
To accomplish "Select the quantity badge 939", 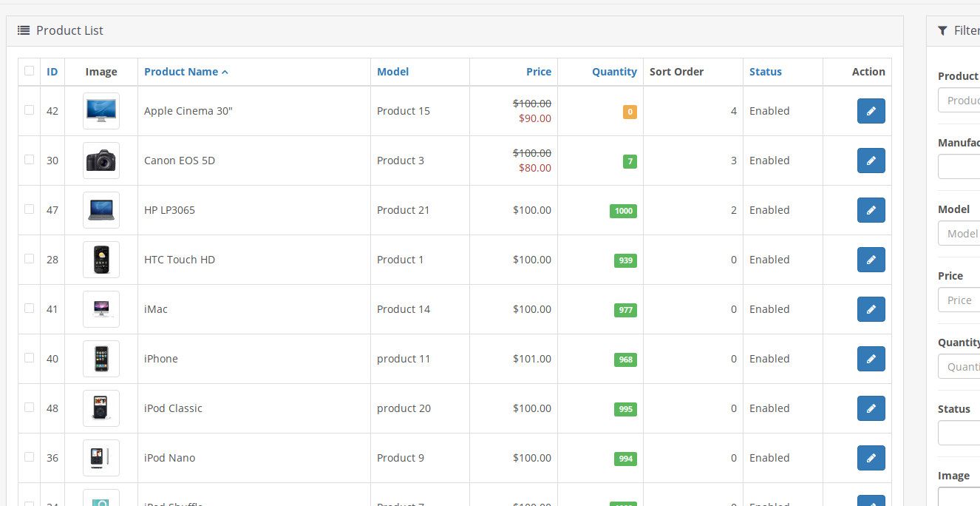I will (x=625, y=260).
